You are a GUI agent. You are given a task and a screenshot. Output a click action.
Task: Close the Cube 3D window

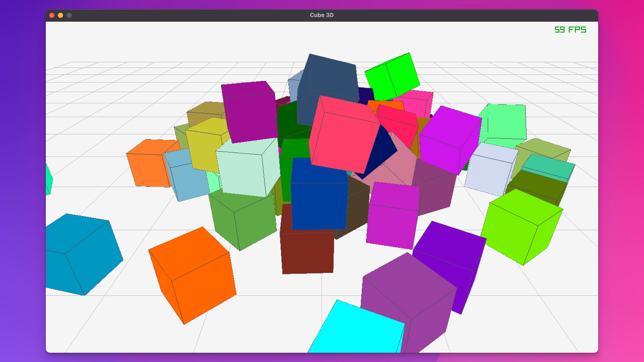[52, 15]
